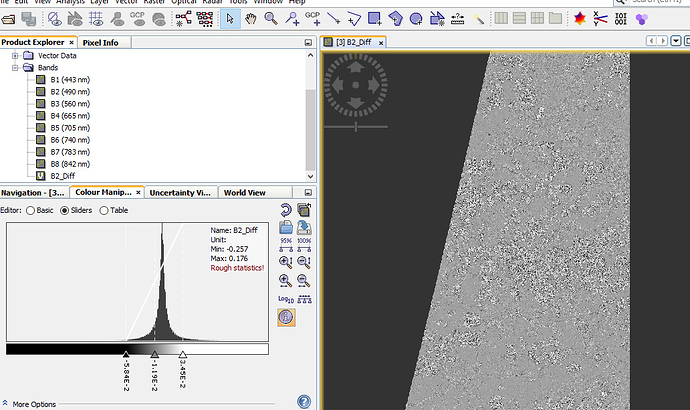Click the black -5.84E-2 slider handle

point(126,354)
